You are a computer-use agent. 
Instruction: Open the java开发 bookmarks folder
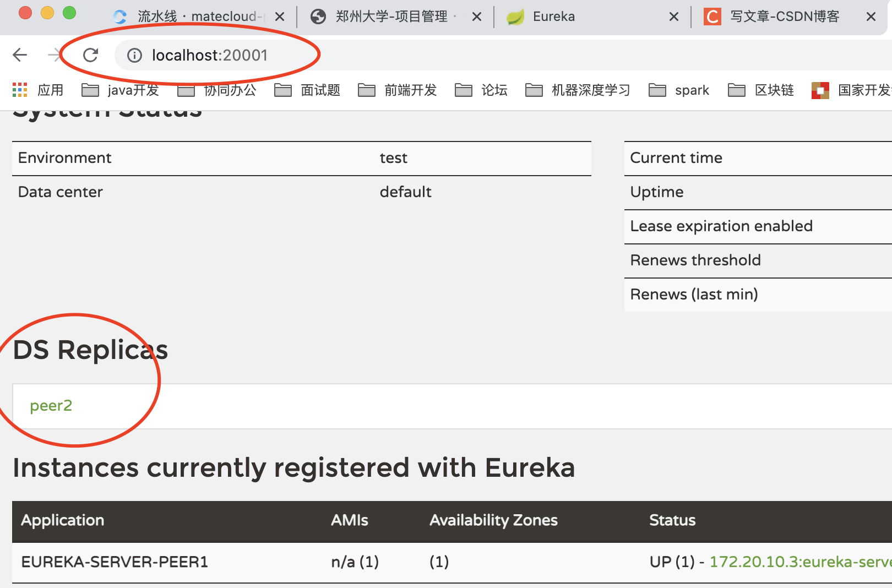click(x=133, y=90)
